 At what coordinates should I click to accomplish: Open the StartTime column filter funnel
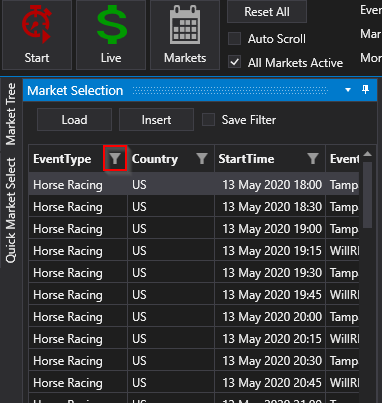coord(313,159)
